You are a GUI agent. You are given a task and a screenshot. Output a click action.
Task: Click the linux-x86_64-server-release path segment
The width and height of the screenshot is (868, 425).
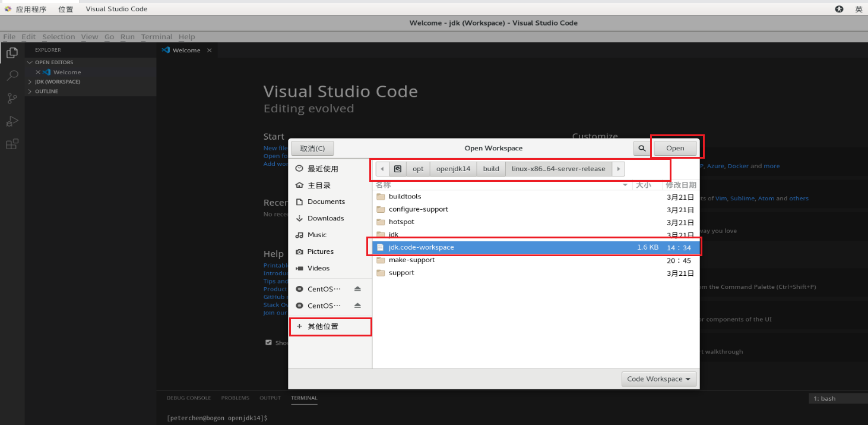(559, 169)
